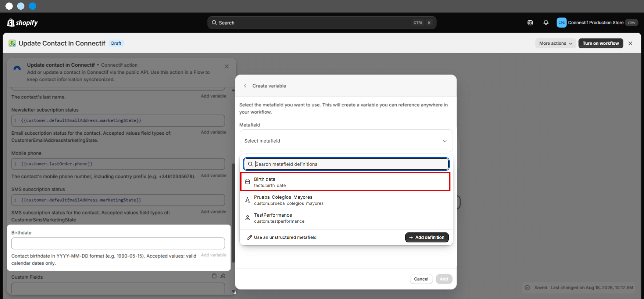Image resolution: width=644 pixels, height=299 pixels.
Task: Click Add variable under Mobile phone
Action: (214, 175)
